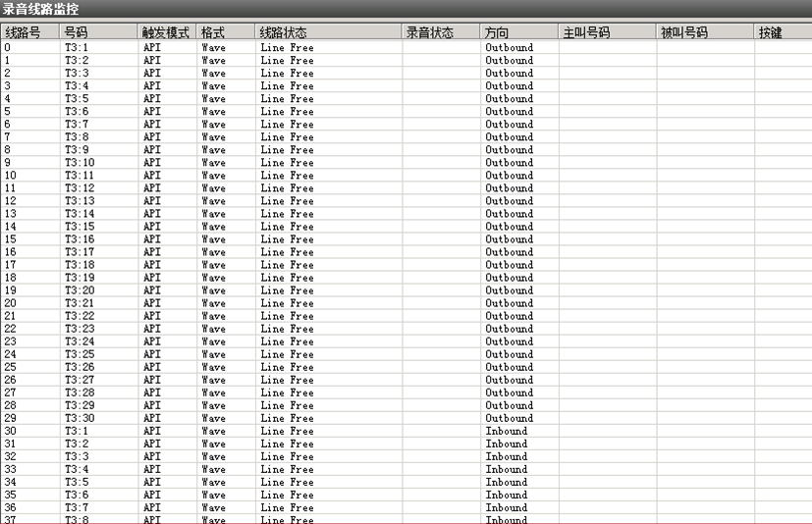Image resolution: width=812 pixels, height=524 pixels.
Task: Click the 被叫号码 column header
Action: tap(705, 32)
